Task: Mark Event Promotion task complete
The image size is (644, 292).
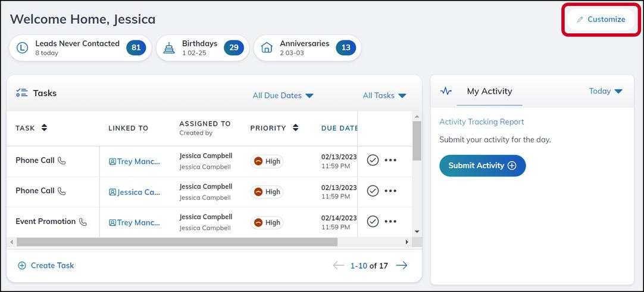Action: (373, 221)
